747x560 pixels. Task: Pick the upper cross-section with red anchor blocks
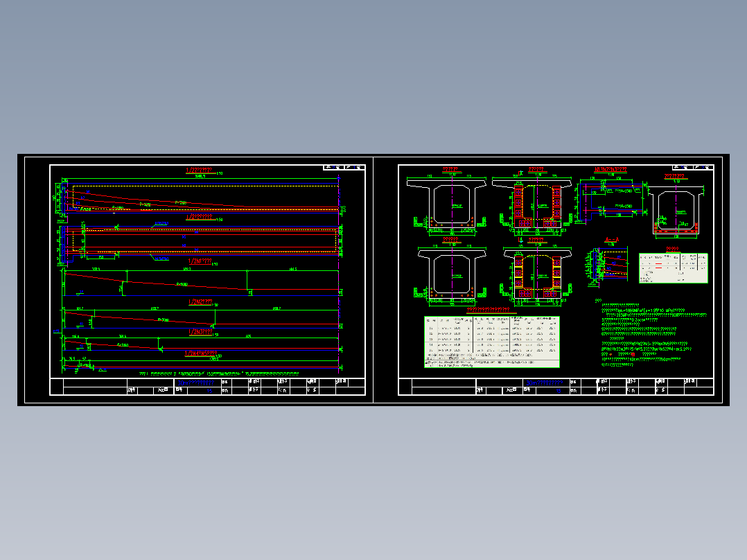[531, 206]
